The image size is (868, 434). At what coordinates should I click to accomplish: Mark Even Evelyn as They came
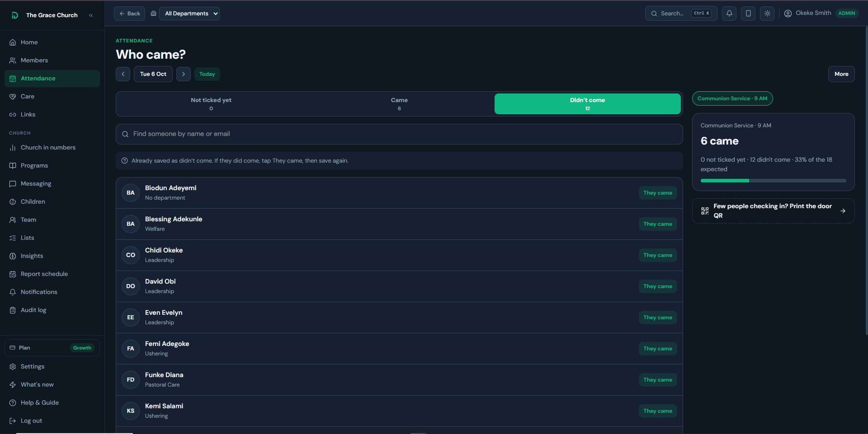pyautogui.click(x=658, y=317)
